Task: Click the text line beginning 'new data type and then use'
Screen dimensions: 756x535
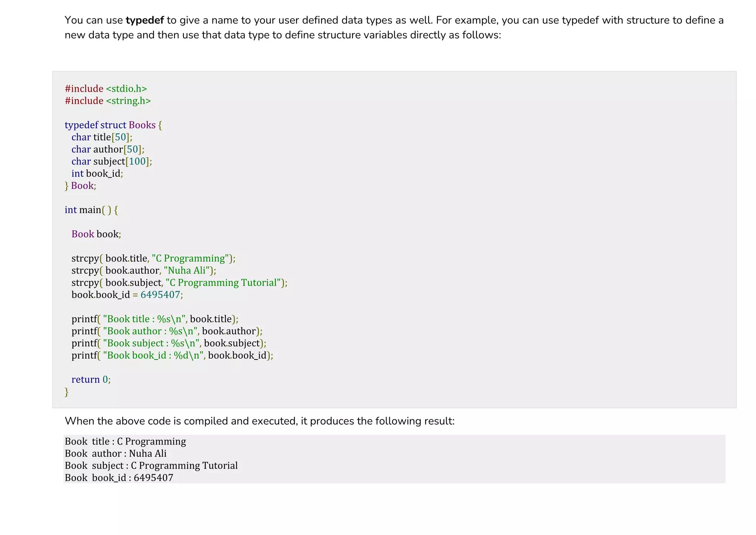Action: click(x=283, y=35)
